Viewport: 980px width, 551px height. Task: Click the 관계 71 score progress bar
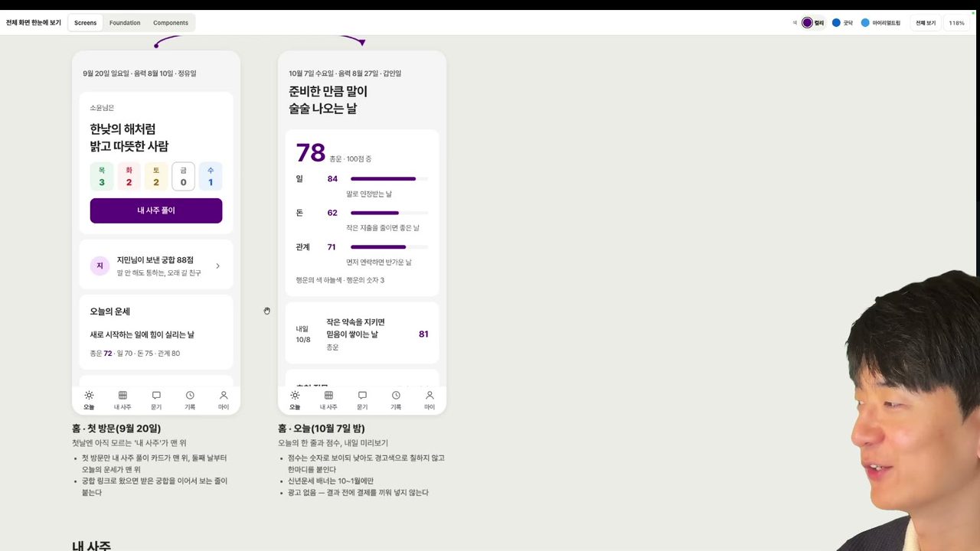pos(389,247)
